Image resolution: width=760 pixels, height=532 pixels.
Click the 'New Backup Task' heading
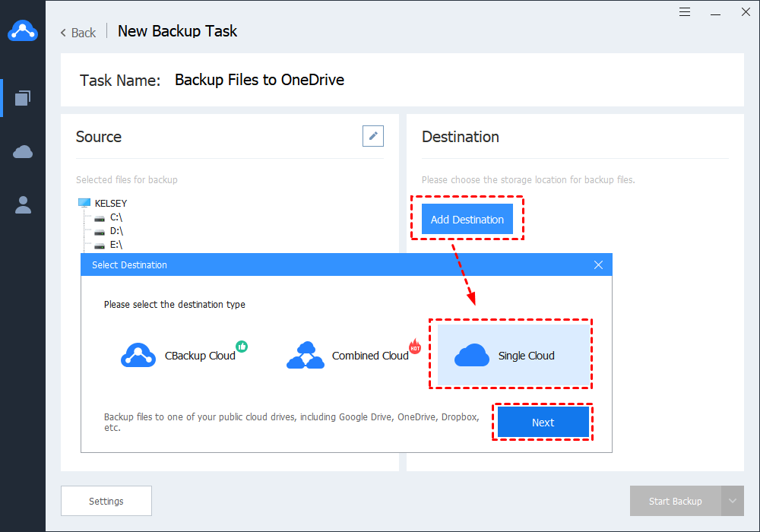(x=177, y=31)
